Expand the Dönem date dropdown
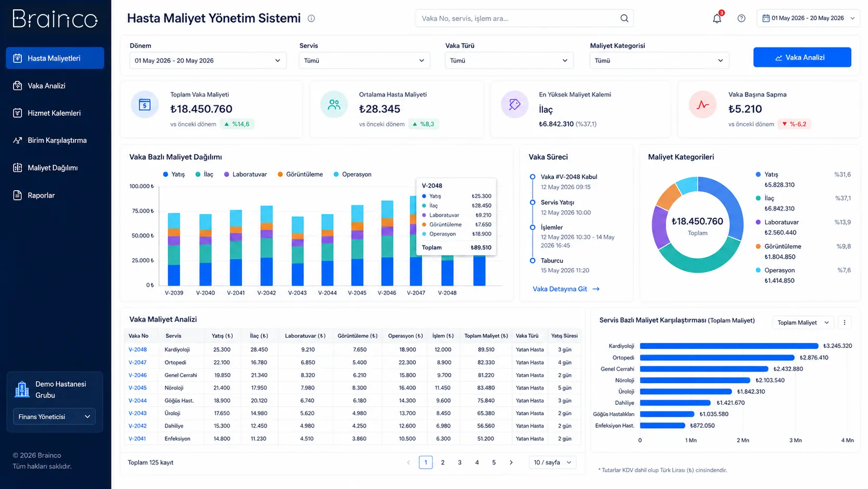This screenshot has width=868, height=489. pos(208,61)
